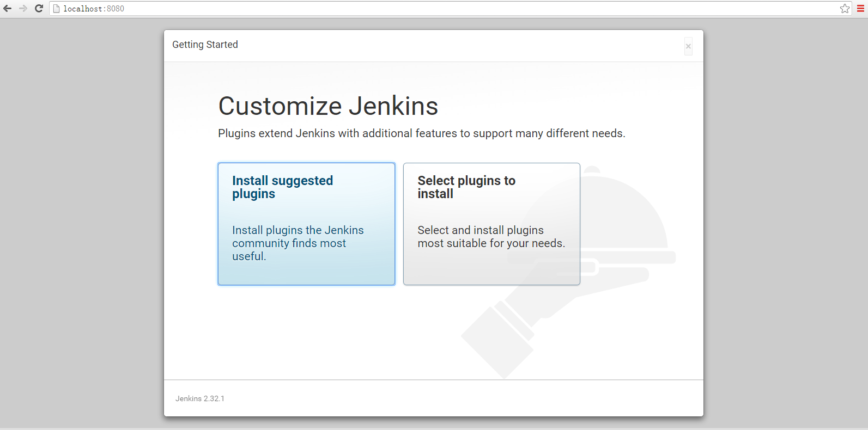Screen dimensions: 868x430
Task: Open the browser hamburger menu
Action: pyautogui.click(x=861, y=9)
